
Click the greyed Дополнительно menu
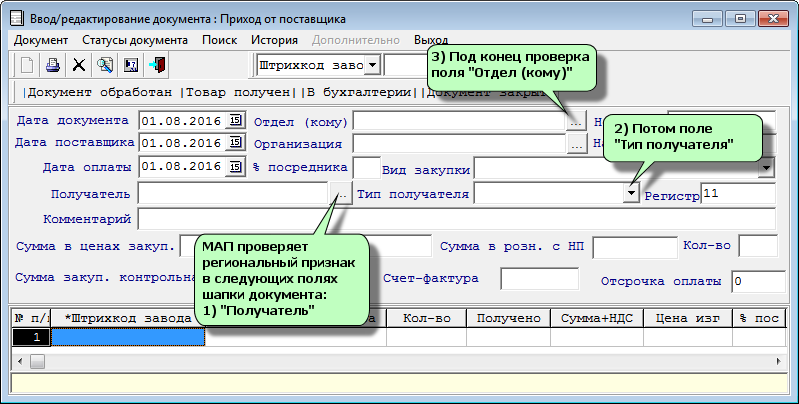[356, 40]
